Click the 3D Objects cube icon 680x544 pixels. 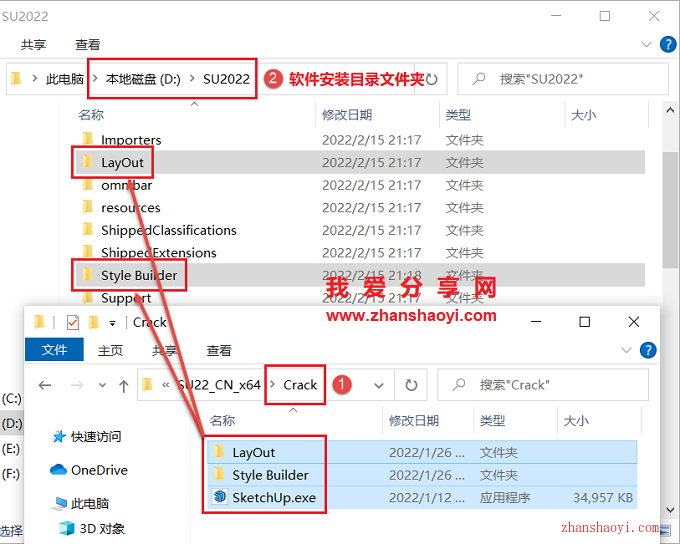(67, 528)
